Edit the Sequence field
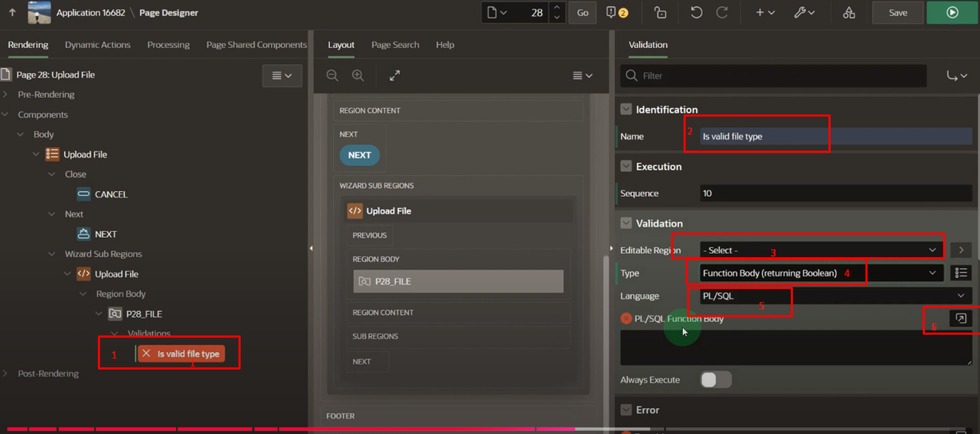This screenshot has height=434, width=980. [x=836, y=193]
